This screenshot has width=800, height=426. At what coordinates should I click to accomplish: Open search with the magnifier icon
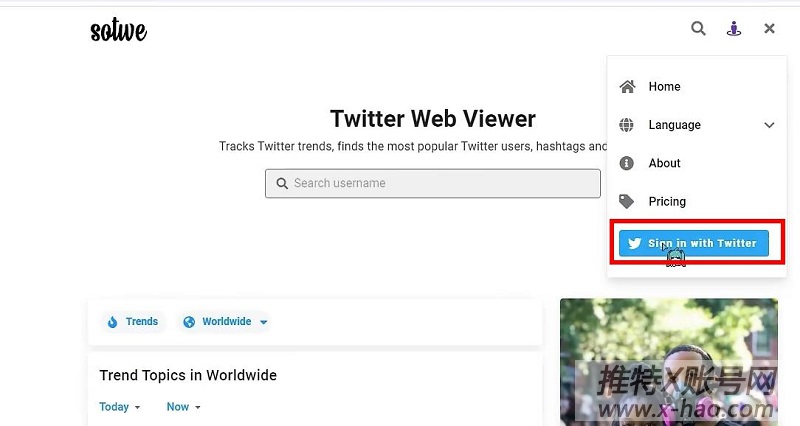[698, 28]
